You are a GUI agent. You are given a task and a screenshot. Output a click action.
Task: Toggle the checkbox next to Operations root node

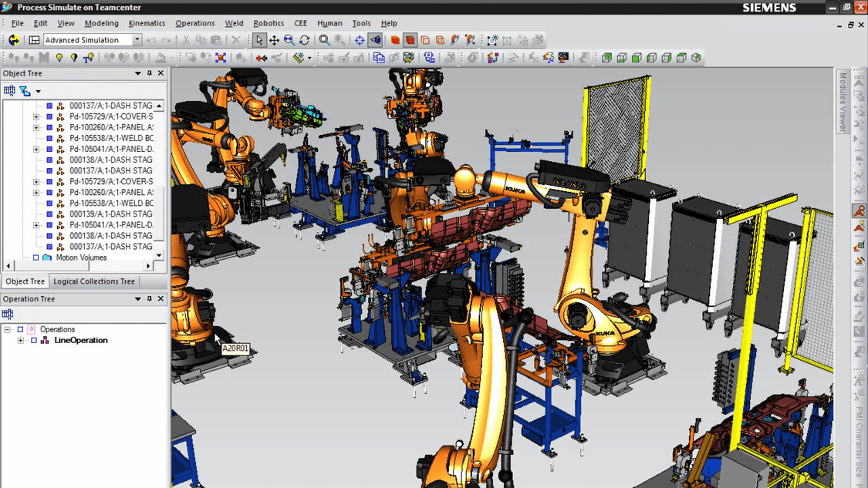coord(21,329)
